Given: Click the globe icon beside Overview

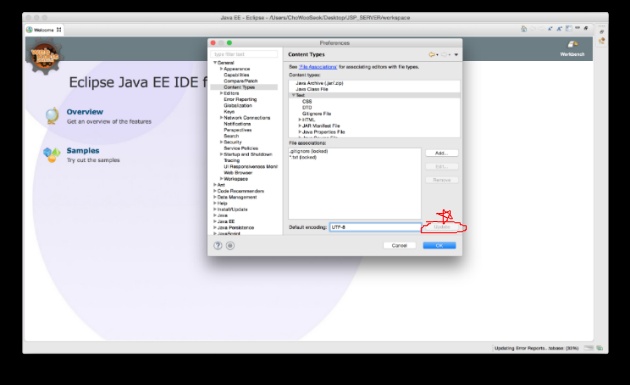Looking at the screenshot, I should tap(52, 115).
